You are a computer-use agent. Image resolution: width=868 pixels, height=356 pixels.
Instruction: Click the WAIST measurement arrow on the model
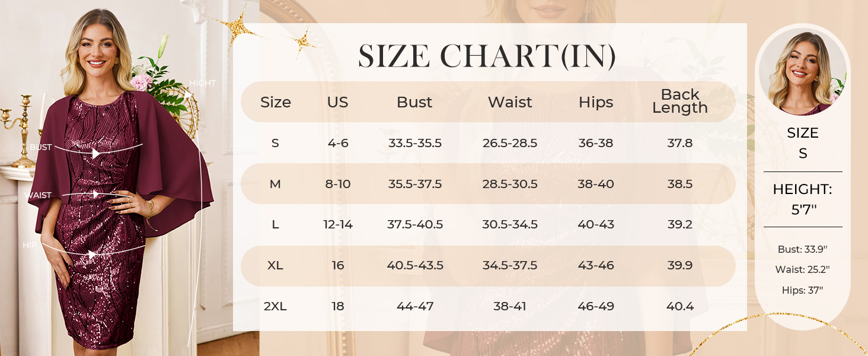coord(95,194)
